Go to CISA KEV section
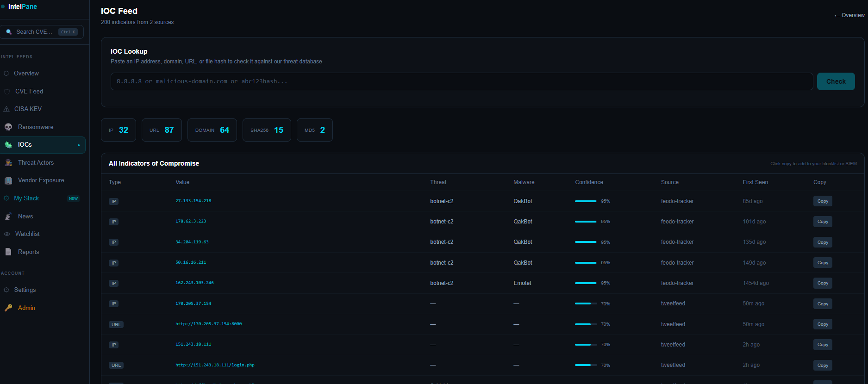 pyautogui.click(x=43, y=109)
